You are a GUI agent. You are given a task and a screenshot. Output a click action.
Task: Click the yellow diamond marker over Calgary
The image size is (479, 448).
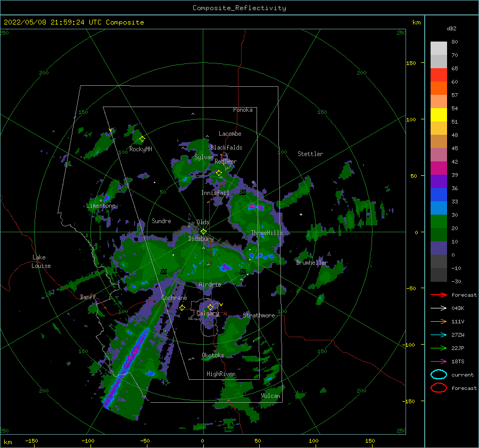click(x=210, y=307)
